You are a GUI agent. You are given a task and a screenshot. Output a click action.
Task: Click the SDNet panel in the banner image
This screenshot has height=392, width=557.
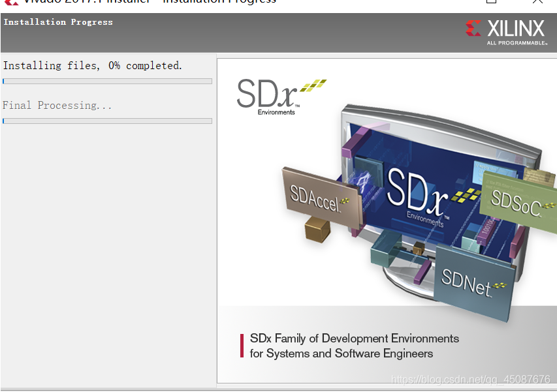(474, 282)
